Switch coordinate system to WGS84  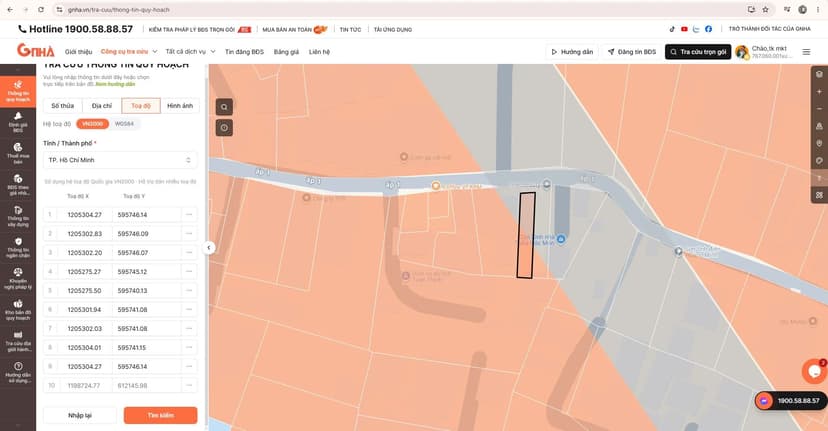coord(125,124)
